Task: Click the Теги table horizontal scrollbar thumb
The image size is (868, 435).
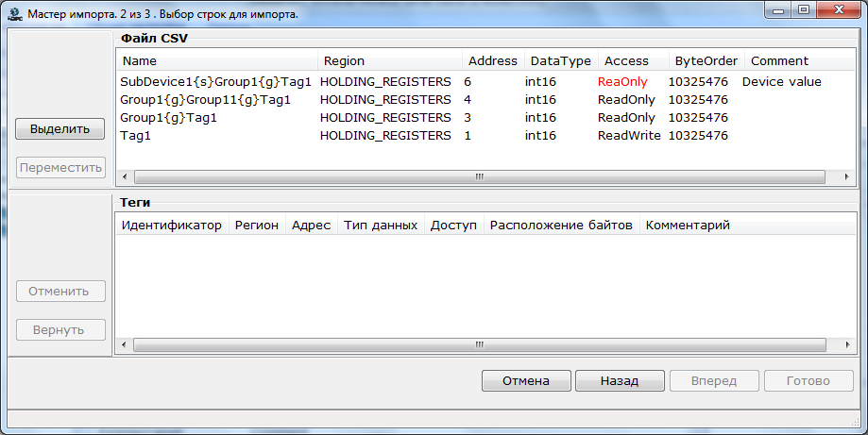Action: (x=480, y=345)
